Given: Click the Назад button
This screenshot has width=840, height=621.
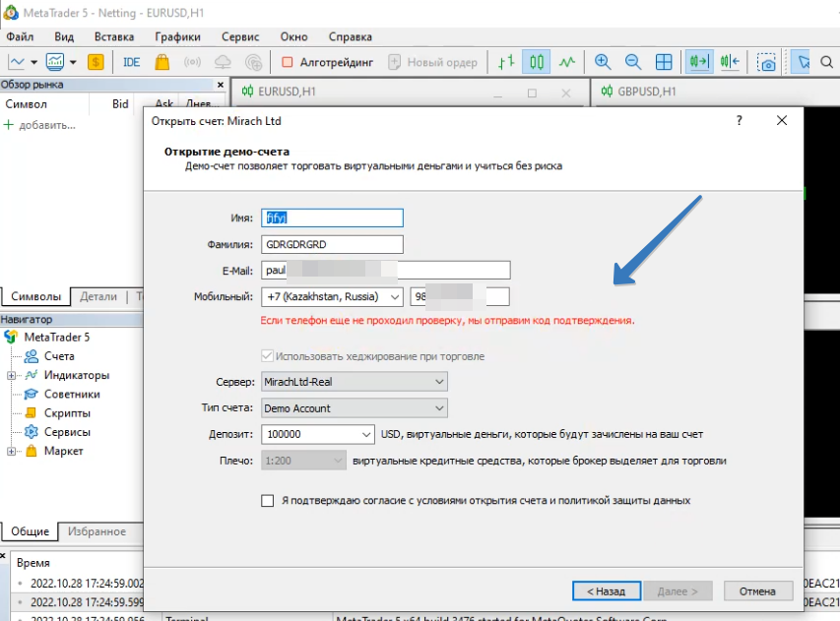Looking at the screenshot, I should point(607,591).
